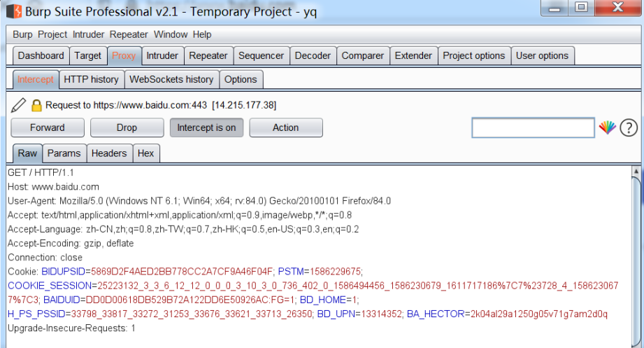The width and height of the screenshot is (644, 348).
Task: Select the Raw view tab
Action: pos(27,153)
